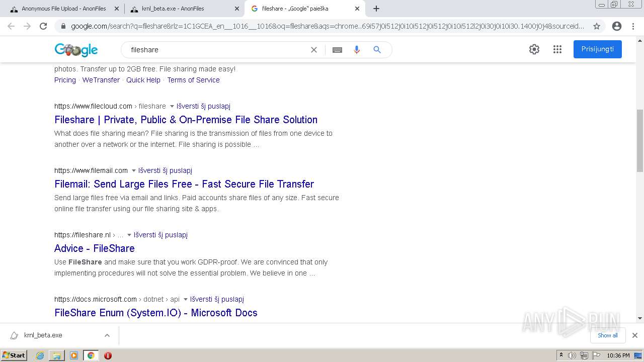Click the Google search input field

pyautogui.click(x=216, y=50)
